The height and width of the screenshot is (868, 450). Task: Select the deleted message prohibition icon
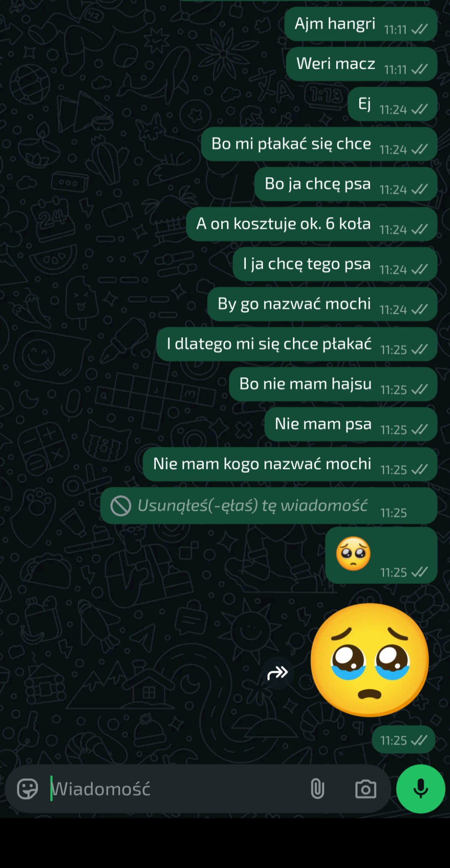[x=121, y=506]
